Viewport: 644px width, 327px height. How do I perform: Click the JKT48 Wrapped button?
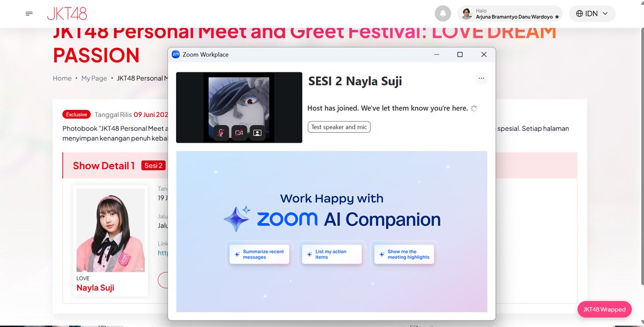tap(605, 309)
